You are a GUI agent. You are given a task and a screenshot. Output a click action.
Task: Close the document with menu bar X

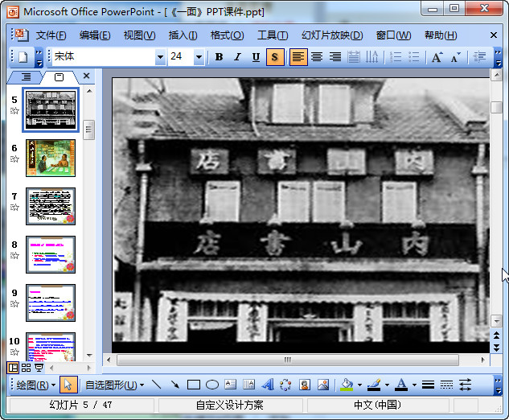[x=494, y=35]
